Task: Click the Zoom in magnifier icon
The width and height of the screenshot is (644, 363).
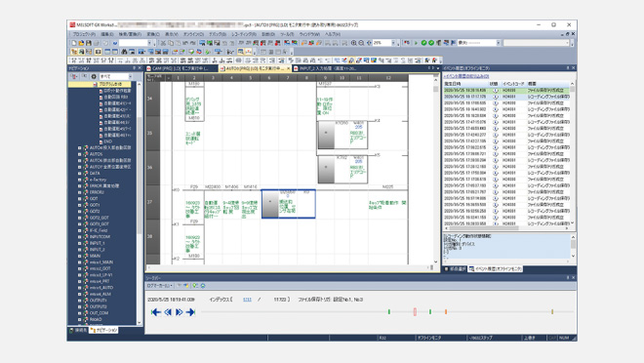Action: click(353, 43)
